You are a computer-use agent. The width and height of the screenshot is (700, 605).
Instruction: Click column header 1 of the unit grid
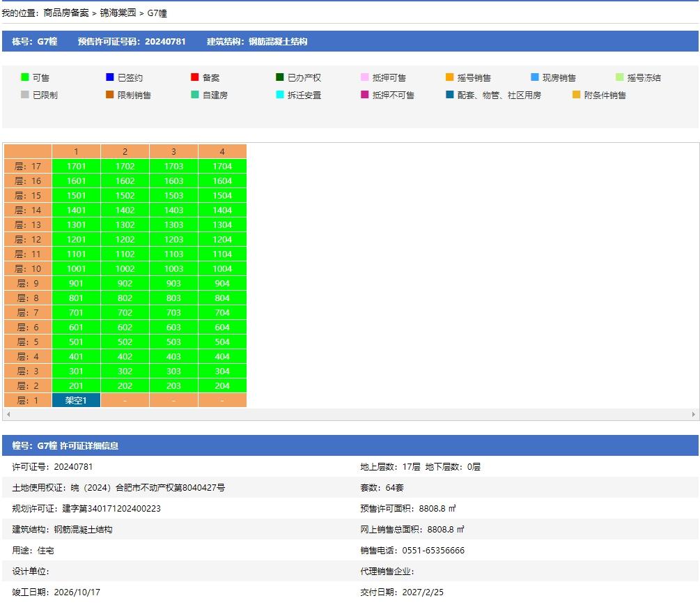[x=77, y=151]
